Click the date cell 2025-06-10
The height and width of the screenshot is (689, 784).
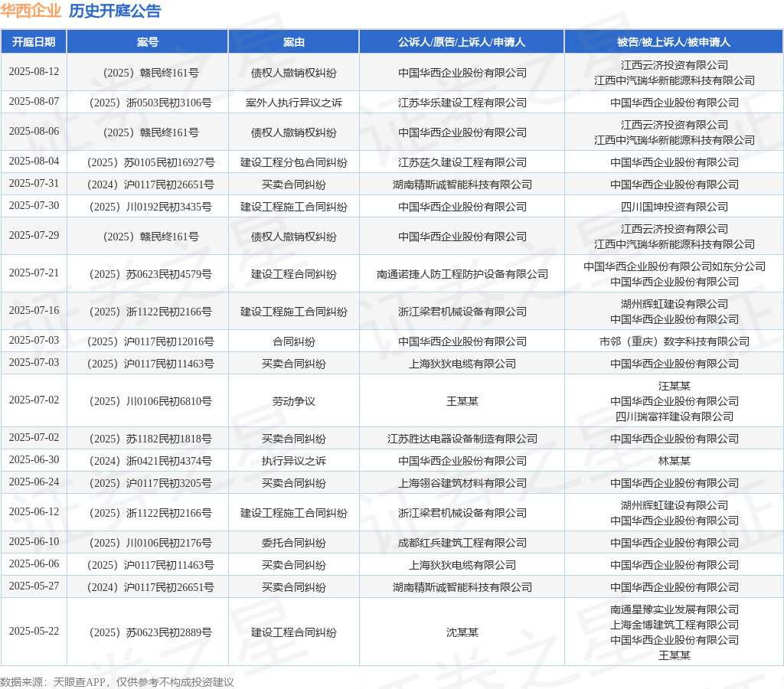tap(34, 541)
